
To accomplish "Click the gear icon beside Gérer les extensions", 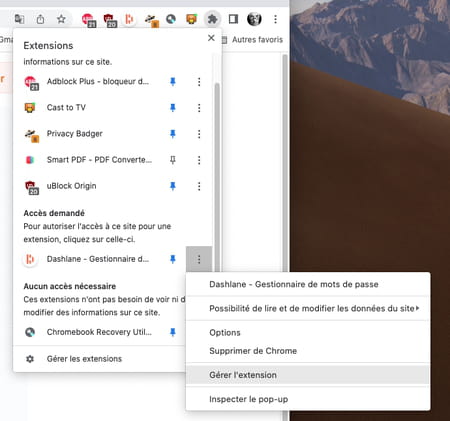I will (x=30, y=359).
